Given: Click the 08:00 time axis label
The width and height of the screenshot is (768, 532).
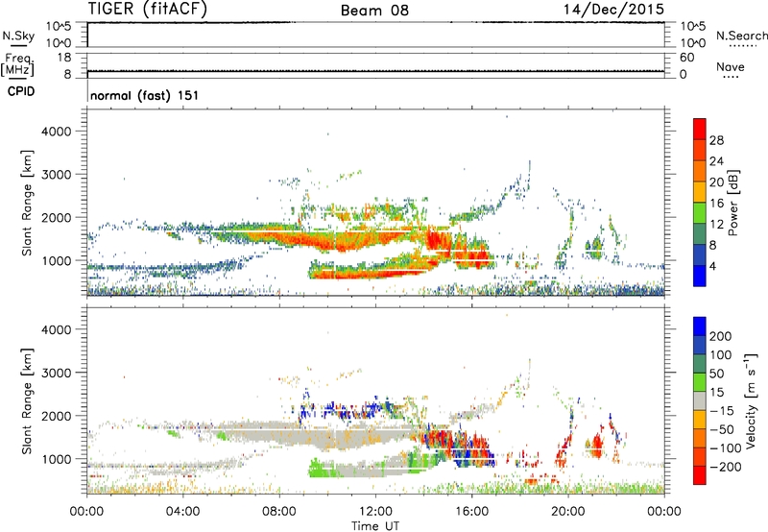Looking at the screenshot, I should [x=279, y=512].
